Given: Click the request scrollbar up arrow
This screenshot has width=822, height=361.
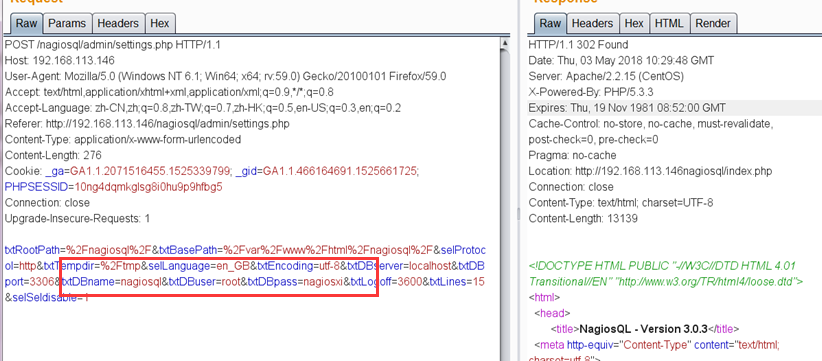Looking at the screenshot, I should [505, 43].
